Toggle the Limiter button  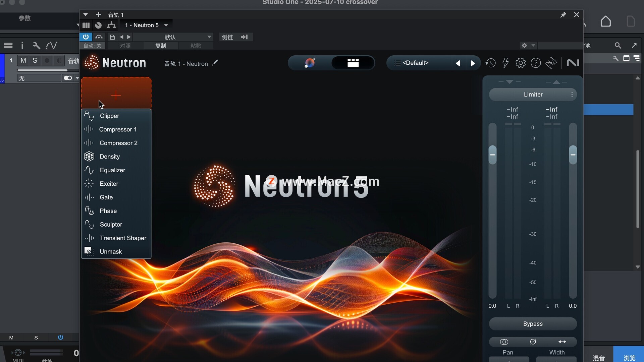[533, 95]
